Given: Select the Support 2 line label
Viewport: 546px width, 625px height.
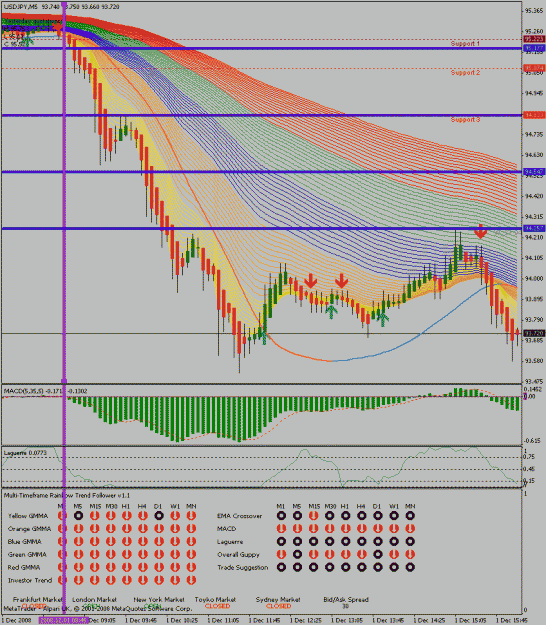Looking at the screenshot, I should point(465,73).
